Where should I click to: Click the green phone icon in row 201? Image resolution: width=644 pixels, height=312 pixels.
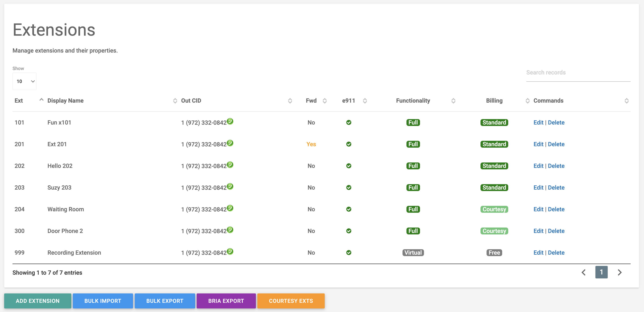pos(230,143)
